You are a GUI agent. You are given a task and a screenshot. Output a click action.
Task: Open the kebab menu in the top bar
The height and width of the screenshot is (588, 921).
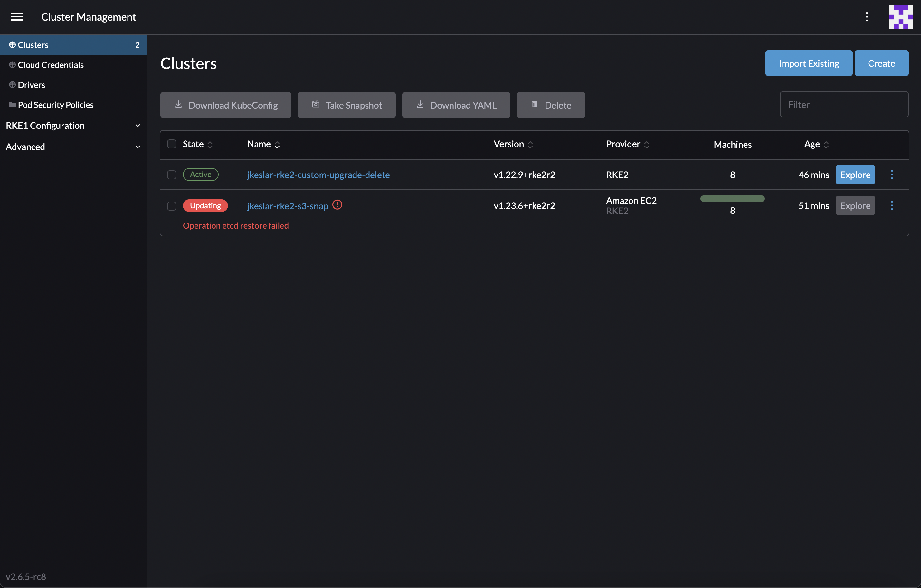(x=867, y=17)
